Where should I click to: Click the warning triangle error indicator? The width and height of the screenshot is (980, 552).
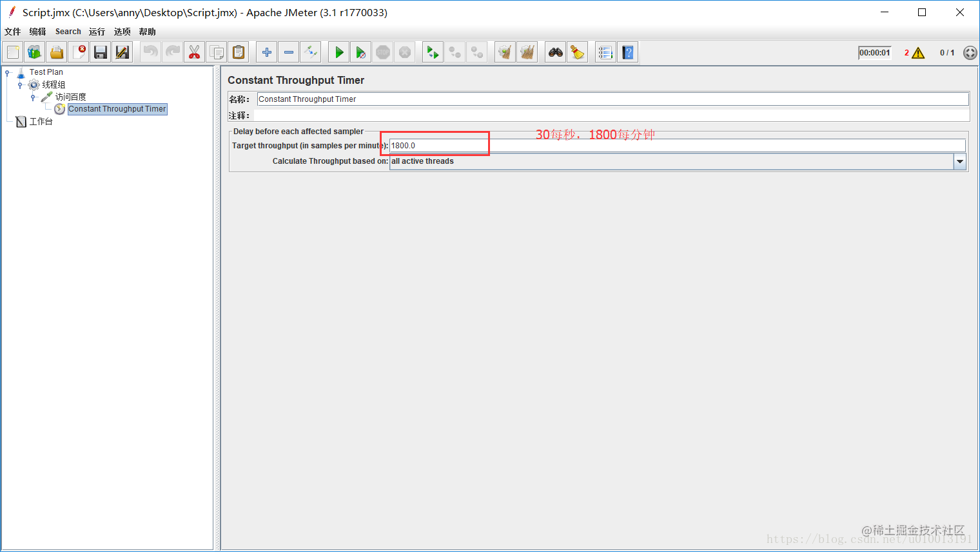919,53
